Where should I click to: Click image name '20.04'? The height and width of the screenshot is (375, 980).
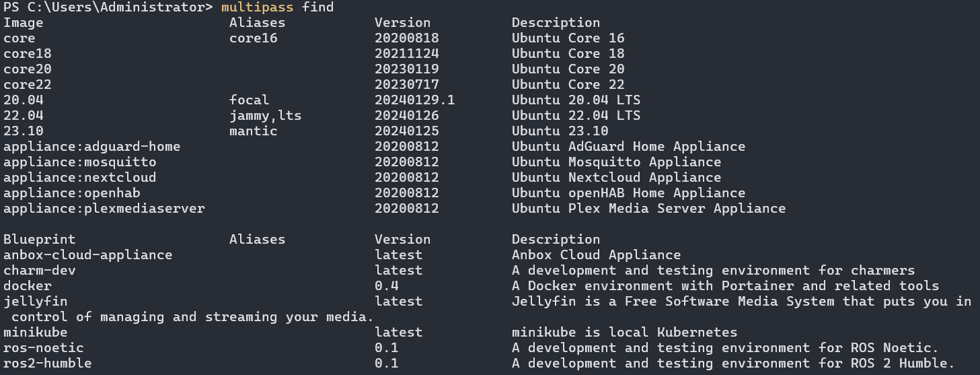tap(24, 100)
